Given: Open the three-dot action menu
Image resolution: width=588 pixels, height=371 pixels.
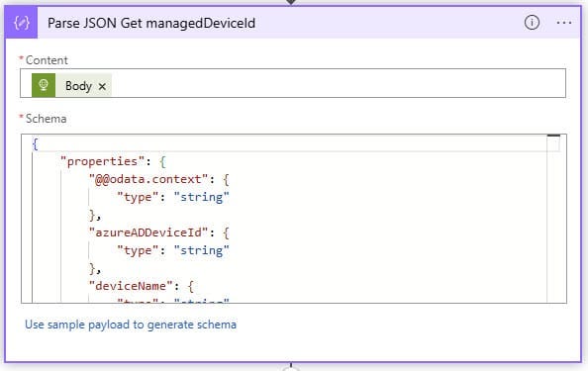Looking at the screenshot, I should 563,23.
